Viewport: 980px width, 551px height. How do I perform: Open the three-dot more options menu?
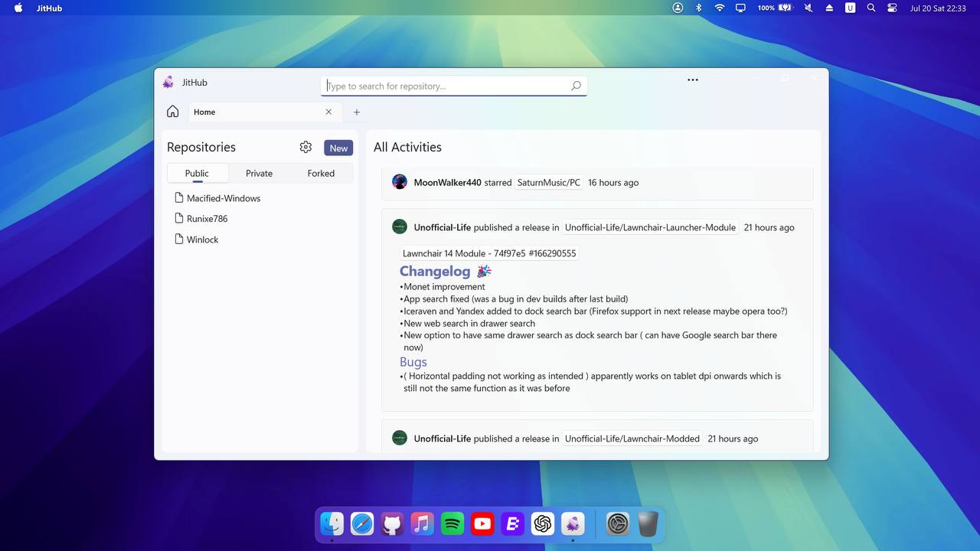pyautogui.click(x=693, y=80)
